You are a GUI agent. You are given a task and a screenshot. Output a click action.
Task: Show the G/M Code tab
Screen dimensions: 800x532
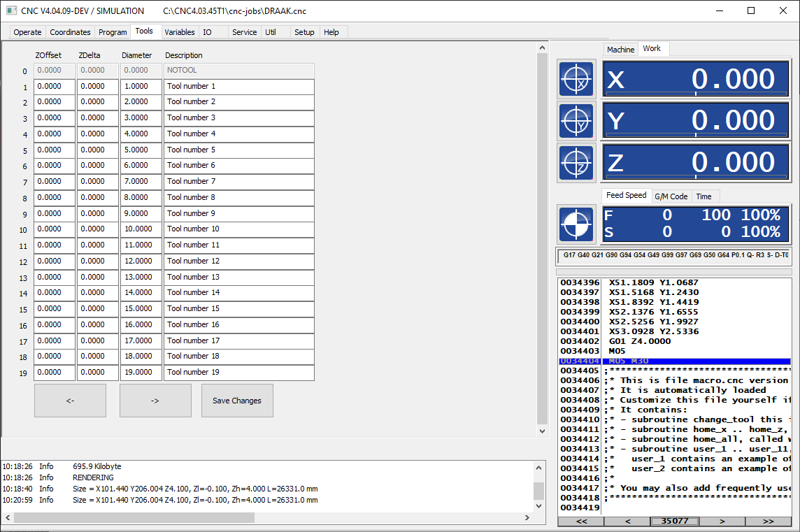[671, 196]
